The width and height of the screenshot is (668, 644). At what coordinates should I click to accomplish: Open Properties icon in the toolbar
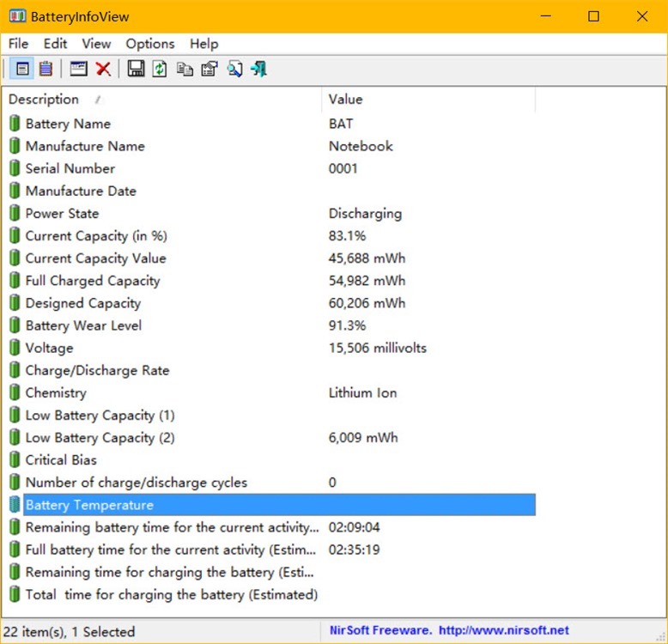point(209,69)
